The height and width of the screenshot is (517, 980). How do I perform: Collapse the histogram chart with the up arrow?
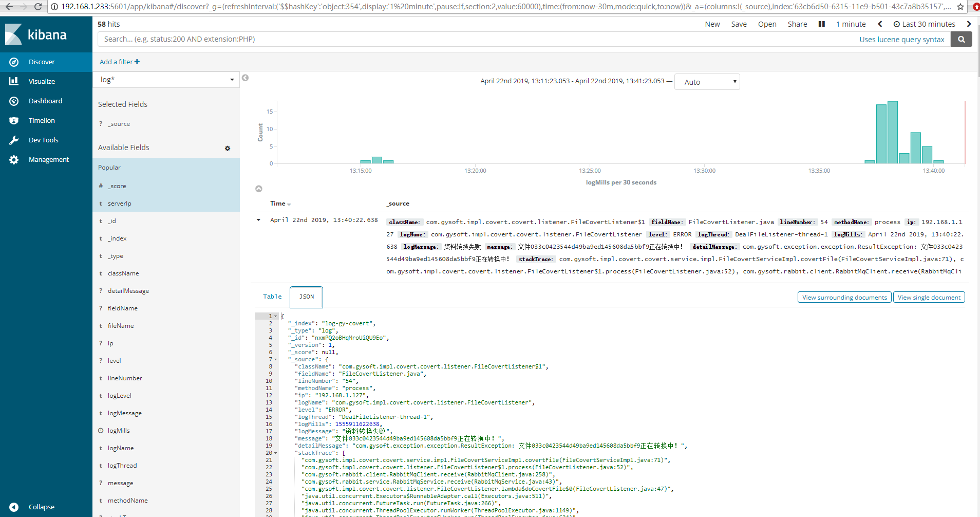[x=259, y=189]
